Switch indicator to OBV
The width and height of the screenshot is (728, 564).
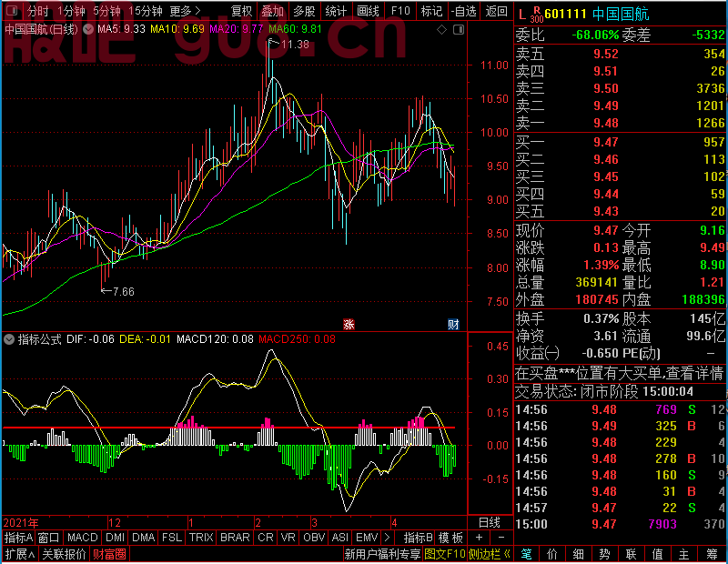[314, 538]
